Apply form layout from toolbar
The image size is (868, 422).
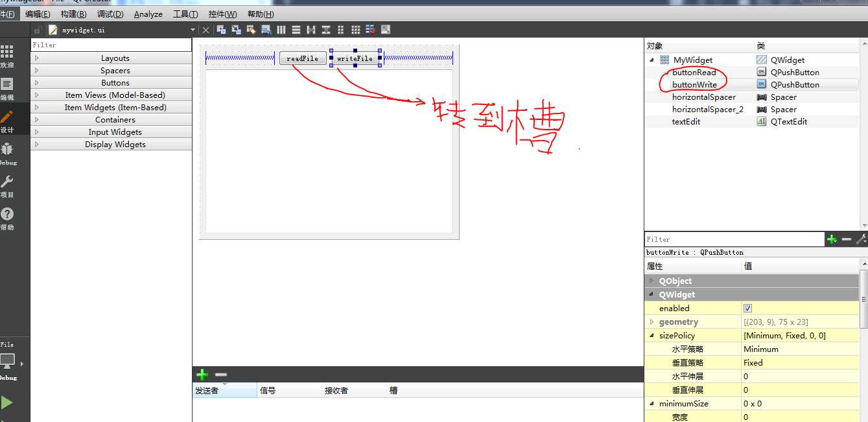pyautogui.click(x=341, y=30)
